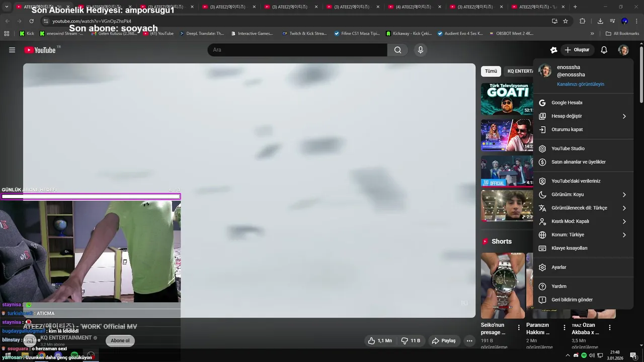The image size is (644, 362).
Task: Open YouTube'daki verileriniz
Action: 584,181
